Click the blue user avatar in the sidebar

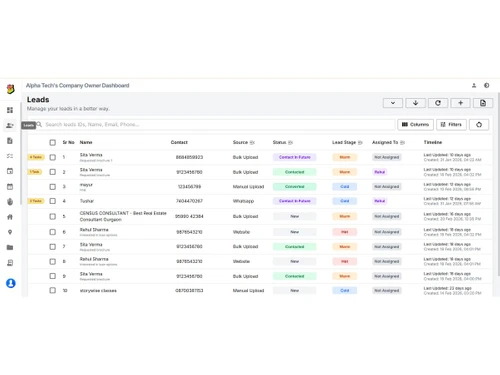[11, 283]
